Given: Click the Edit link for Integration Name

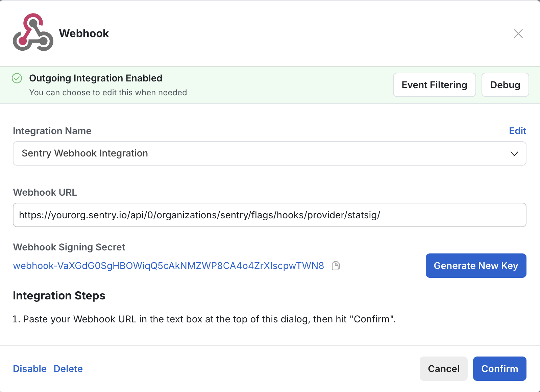Looking at the screenshot, I should (517, 131).
